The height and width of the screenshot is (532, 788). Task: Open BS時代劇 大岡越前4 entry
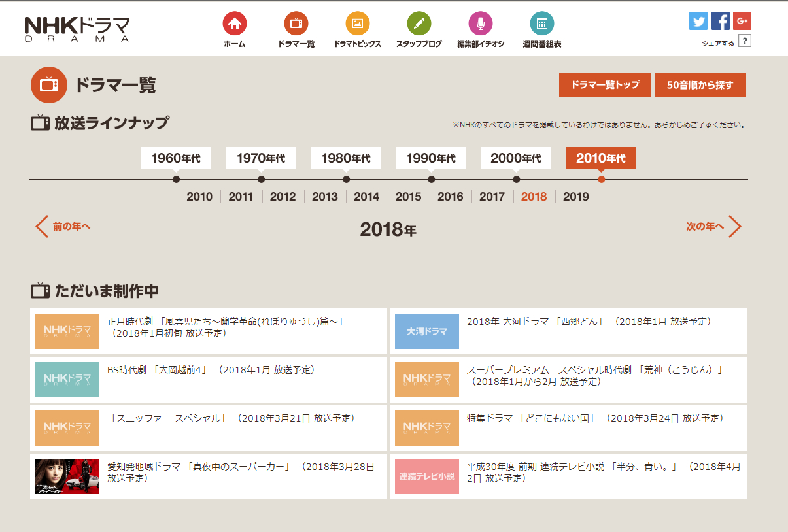(209, 380)
